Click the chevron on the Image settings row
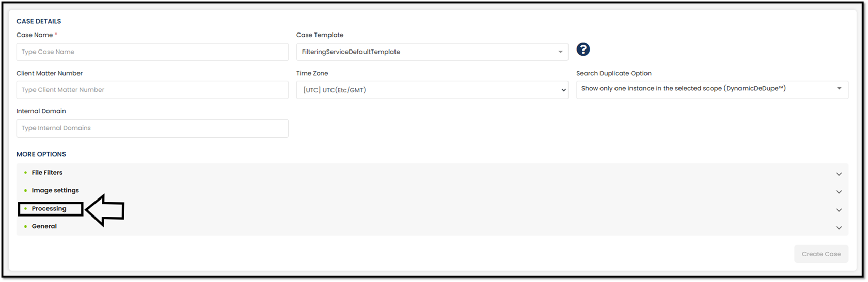This screenshot has width=868, height=282. (839, 192)
